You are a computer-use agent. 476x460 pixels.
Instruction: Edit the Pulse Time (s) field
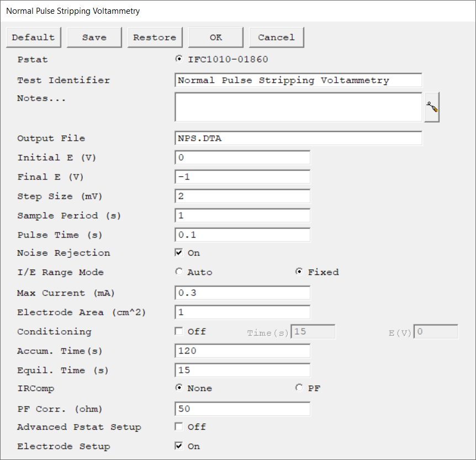[x=242, y=235]
